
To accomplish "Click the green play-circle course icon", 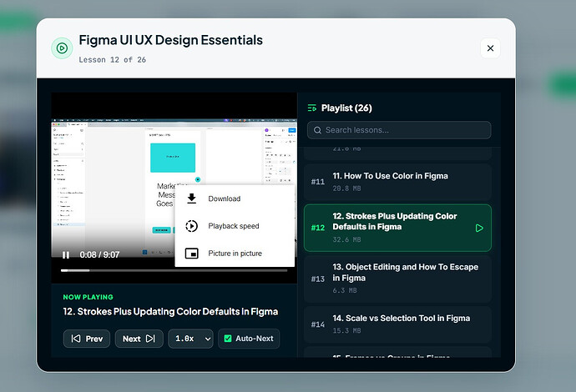I will coord(62,48).
